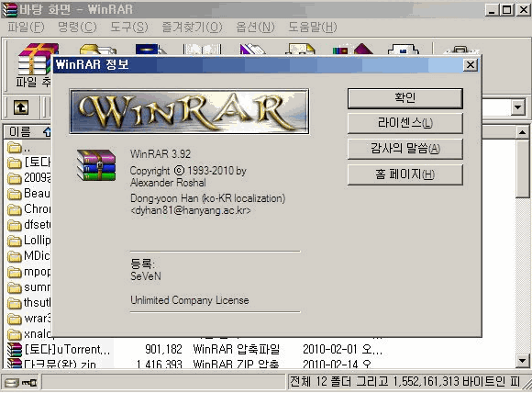Click the Test archive toolbar icon

pos(150,50)
